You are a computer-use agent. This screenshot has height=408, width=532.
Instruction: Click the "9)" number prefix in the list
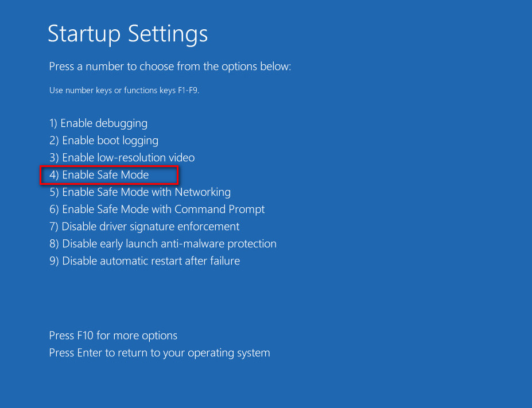click(54, 261)
